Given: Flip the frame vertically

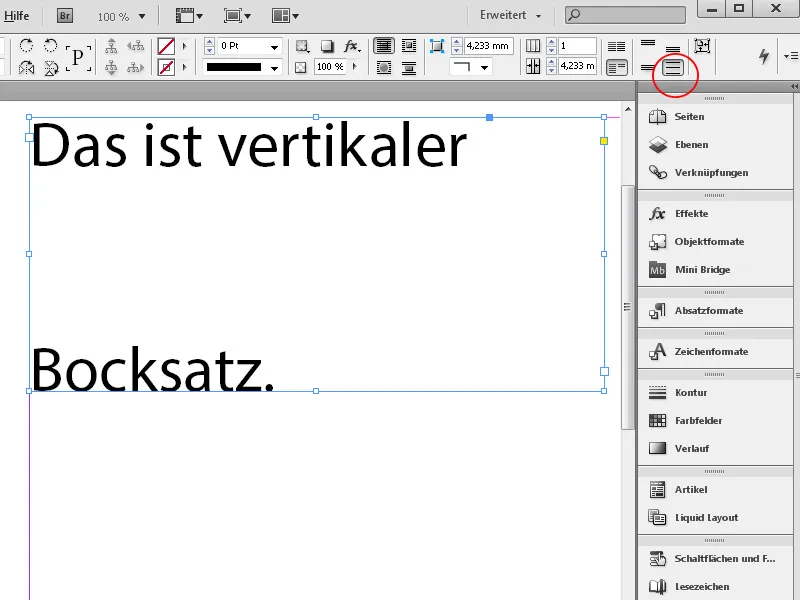Looking at the screenshot, I should (51, 67).
